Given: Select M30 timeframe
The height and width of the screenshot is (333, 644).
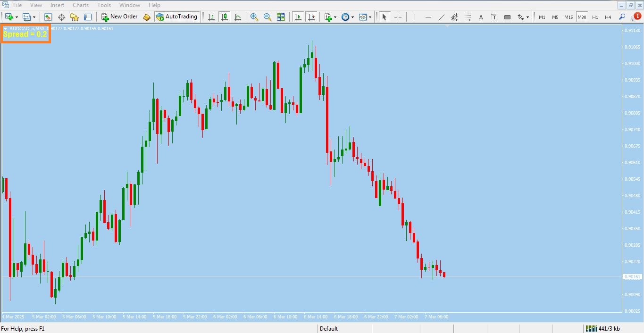Looking at the screenshot, I should 582,17.
